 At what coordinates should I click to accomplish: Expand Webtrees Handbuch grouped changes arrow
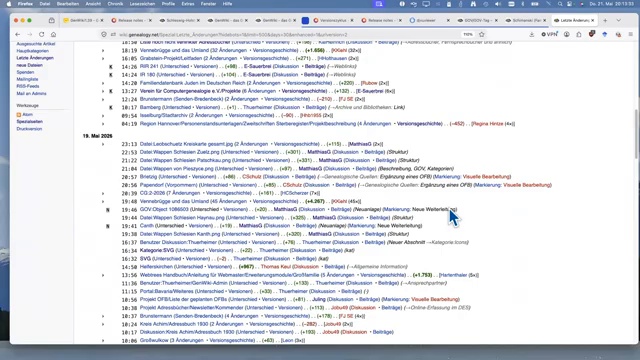(x=103, y=276)
